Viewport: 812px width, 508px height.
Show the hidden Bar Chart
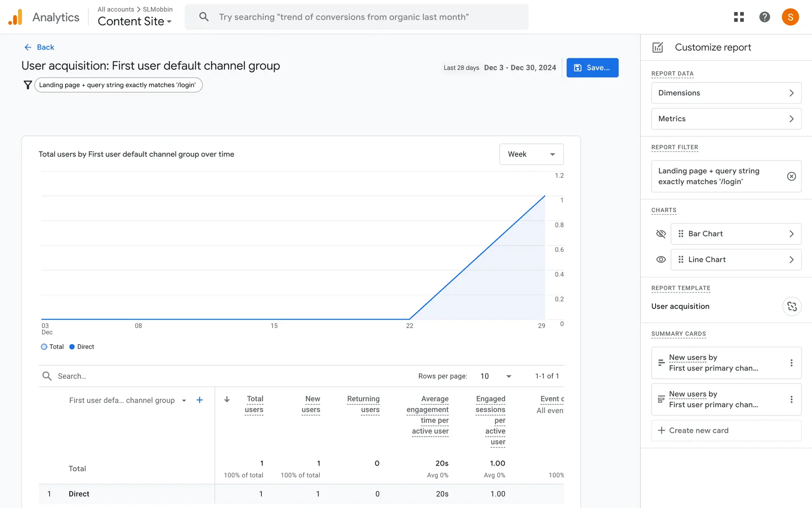pos(661,234)
